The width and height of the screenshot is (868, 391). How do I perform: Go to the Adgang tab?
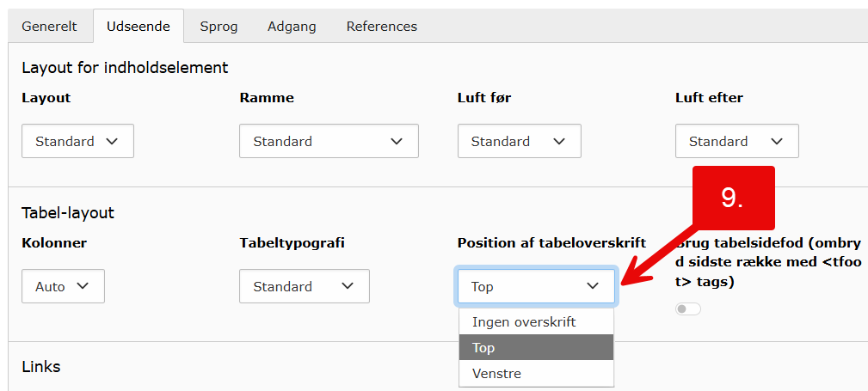click(x=292, y=27)
